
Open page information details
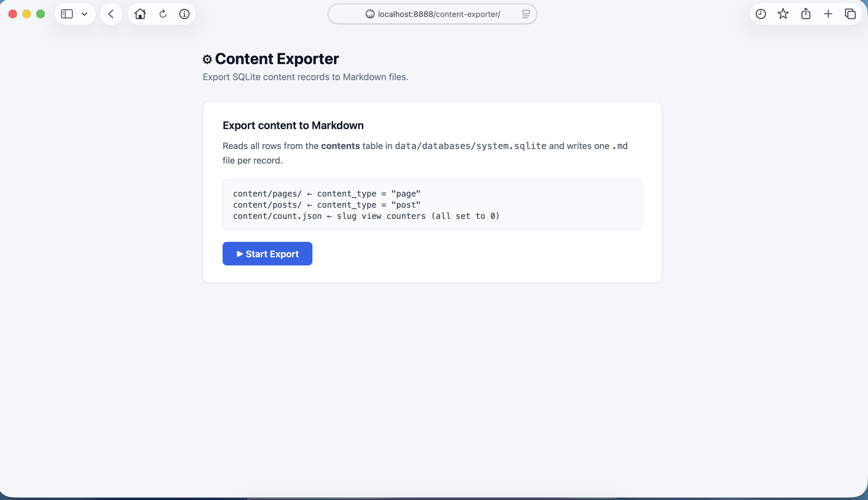(x=184, y=14)
